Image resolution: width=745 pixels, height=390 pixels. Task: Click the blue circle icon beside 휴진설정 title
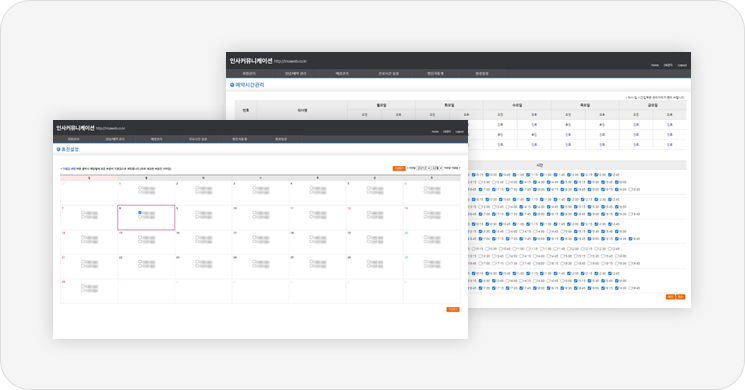58,149
